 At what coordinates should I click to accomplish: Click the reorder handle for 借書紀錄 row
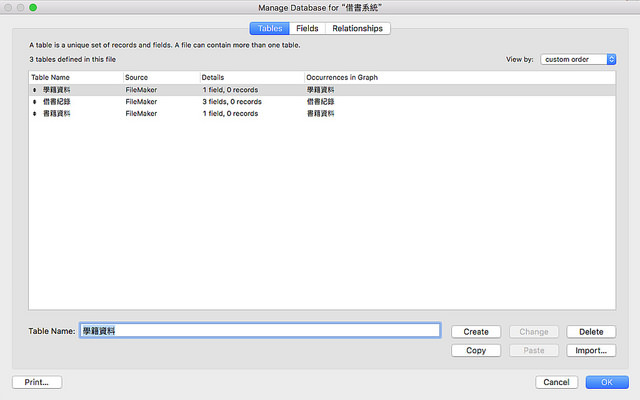tap(34, 102)
